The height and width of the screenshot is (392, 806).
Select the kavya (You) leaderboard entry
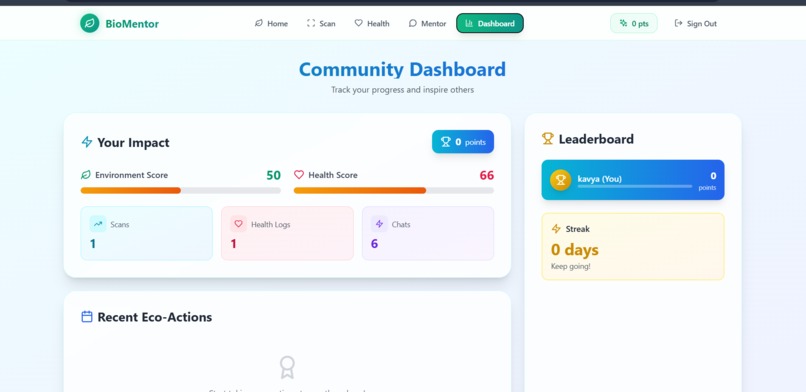pos(633,180)
